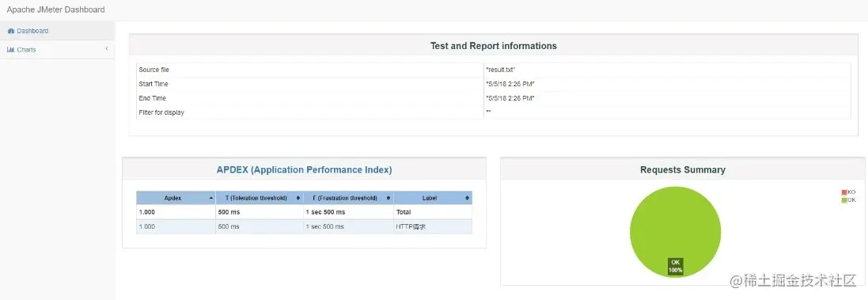The image size is (868, 300).
Task: Click the Requests Summary heading
Action: pos(683,170)
